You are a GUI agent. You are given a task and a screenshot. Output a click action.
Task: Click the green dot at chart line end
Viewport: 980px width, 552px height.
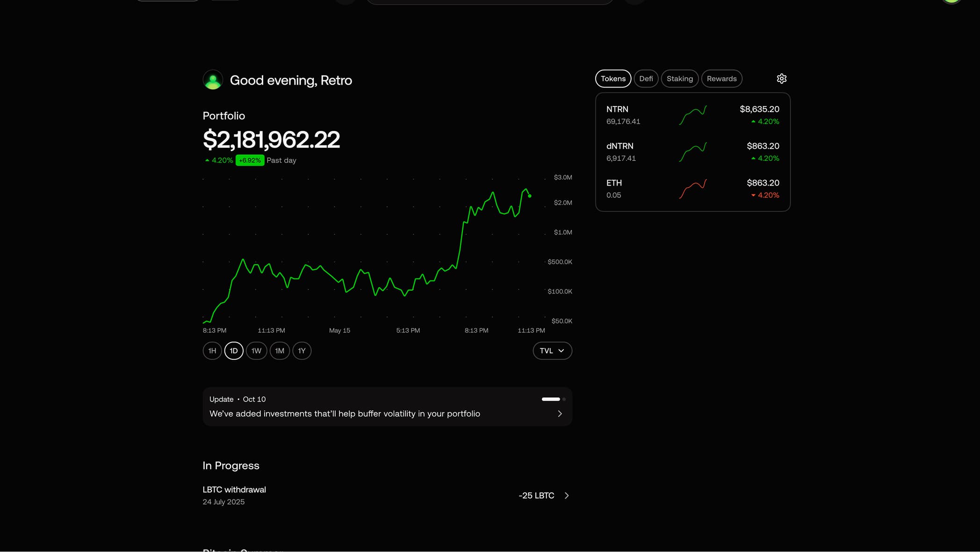pyautogui.click(x=530, y=196)
